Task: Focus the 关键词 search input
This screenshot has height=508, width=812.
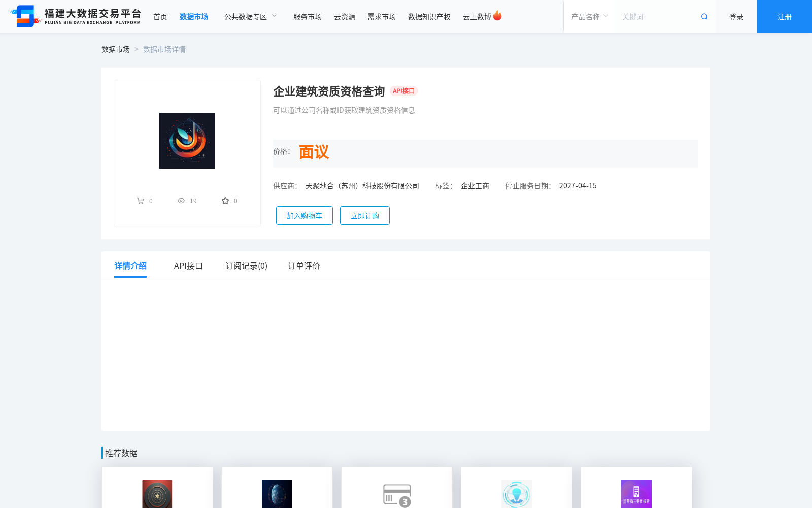Action: click(658, 17)
